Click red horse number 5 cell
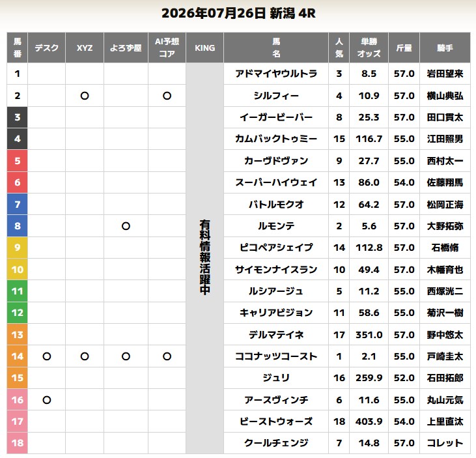Image resolution: width=476 pixels, height=458 pixels. 18,161
